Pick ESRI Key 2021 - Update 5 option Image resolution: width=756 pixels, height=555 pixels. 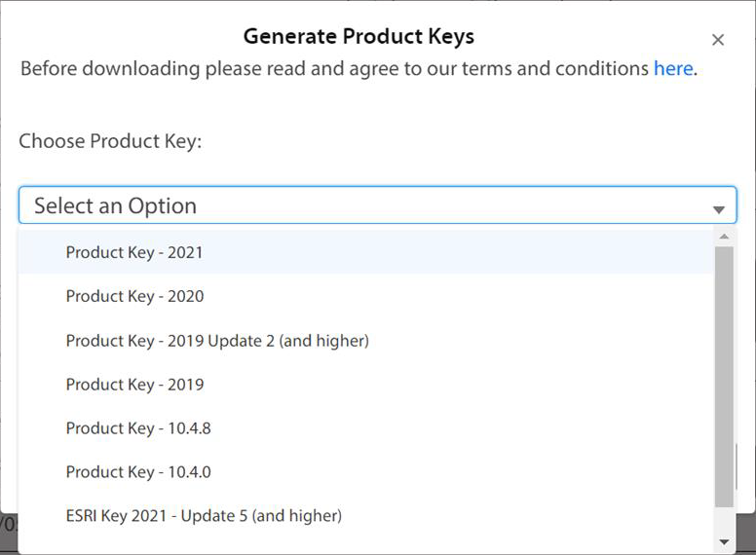coord(204,516)
